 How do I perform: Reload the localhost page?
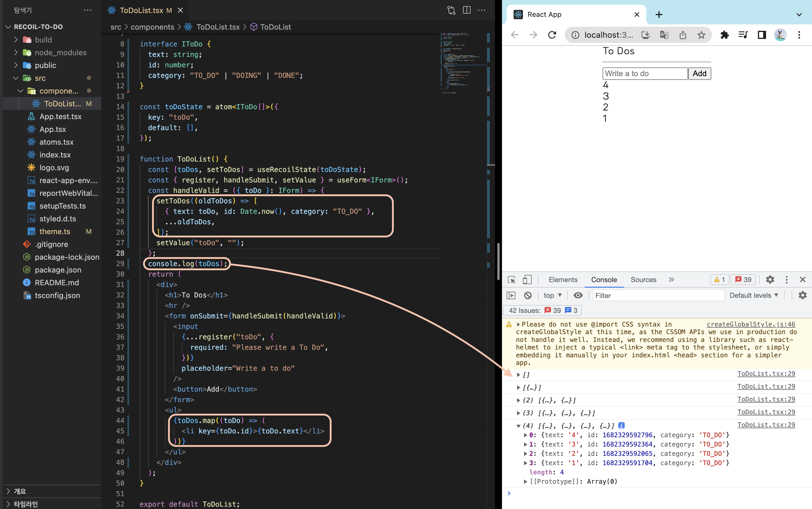(552, 35)
